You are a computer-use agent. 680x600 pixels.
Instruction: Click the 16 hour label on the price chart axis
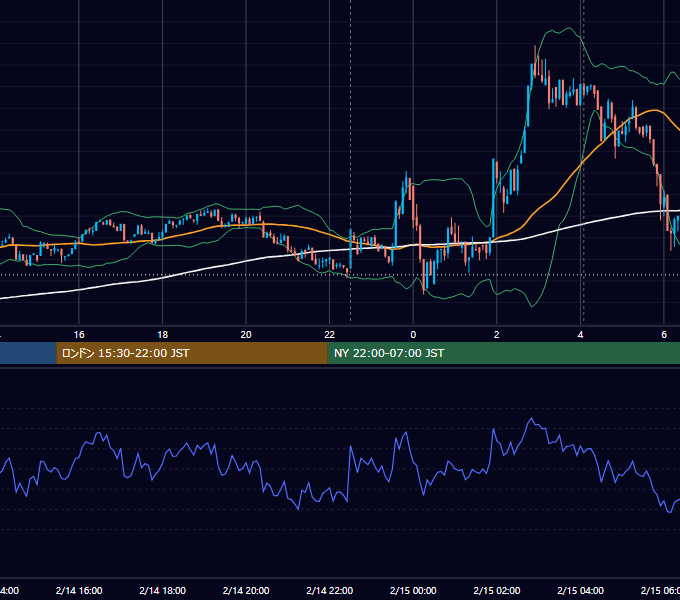pos(79,335)
